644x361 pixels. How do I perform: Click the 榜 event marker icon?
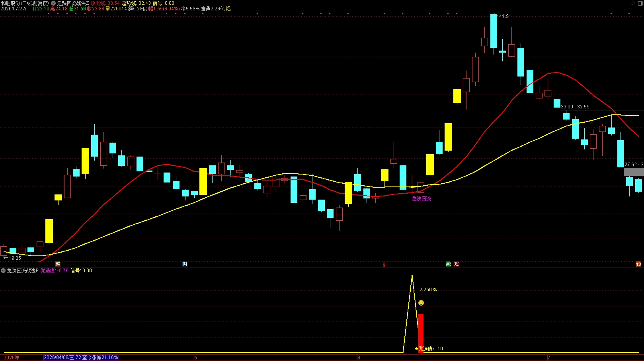(58, 264)
